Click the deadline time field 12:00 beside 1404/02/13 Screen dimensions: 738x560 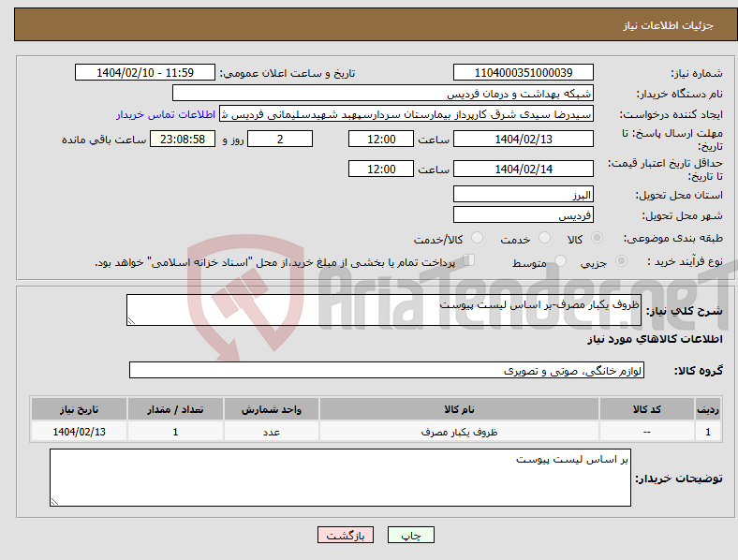(x=381, y=139)
